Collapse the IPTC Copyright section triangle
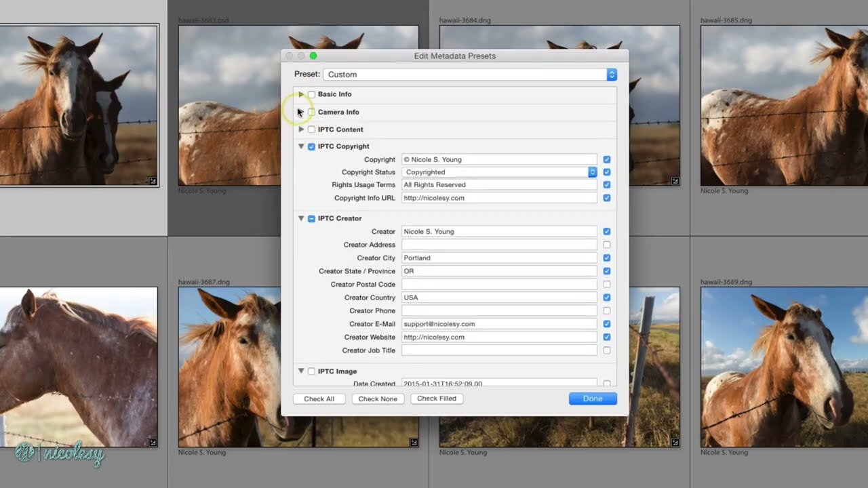Screen dimensions: 868x488 [x=301, y=146]
